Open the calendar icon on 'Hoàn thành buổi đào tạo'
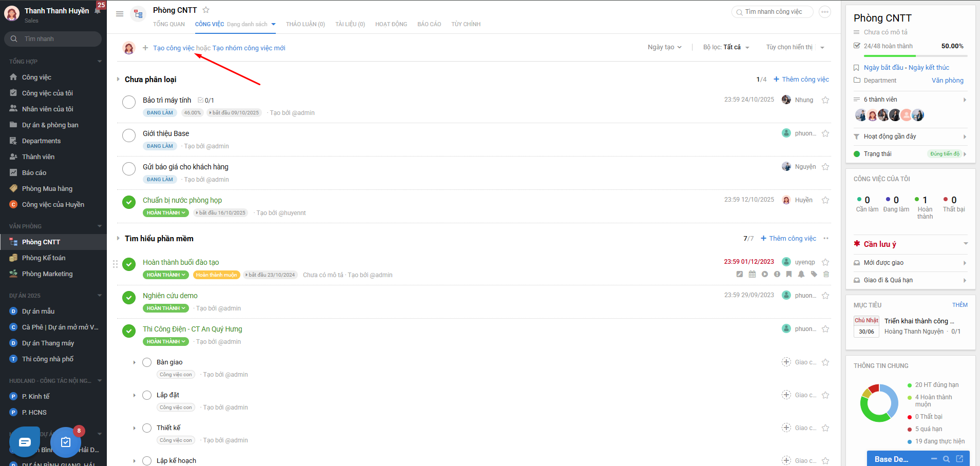This screenshot has height=466, width=980. click(x=752, y=274)
